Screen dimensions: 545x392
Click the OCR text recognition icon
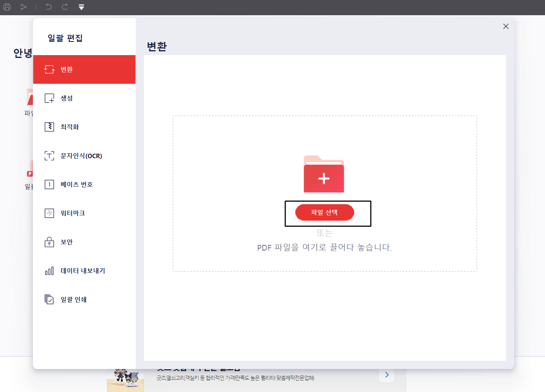coord(49,156)
